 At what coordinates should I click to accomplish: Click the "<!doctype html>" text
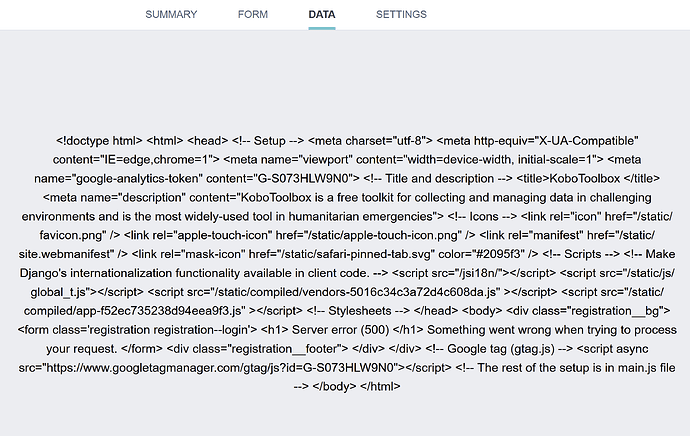pyautogui.click(x=99, y=141)
